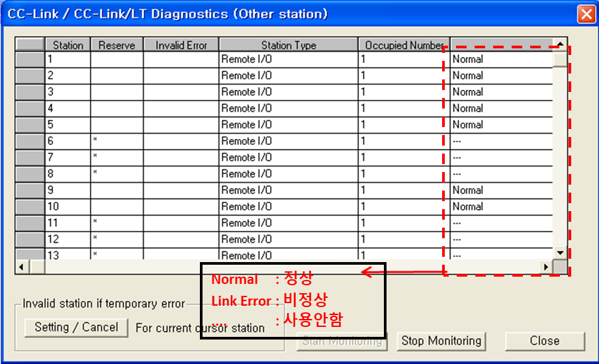Screen dimensions: 599x364
Task: Click Normal status of station 4
Action: 467,109
